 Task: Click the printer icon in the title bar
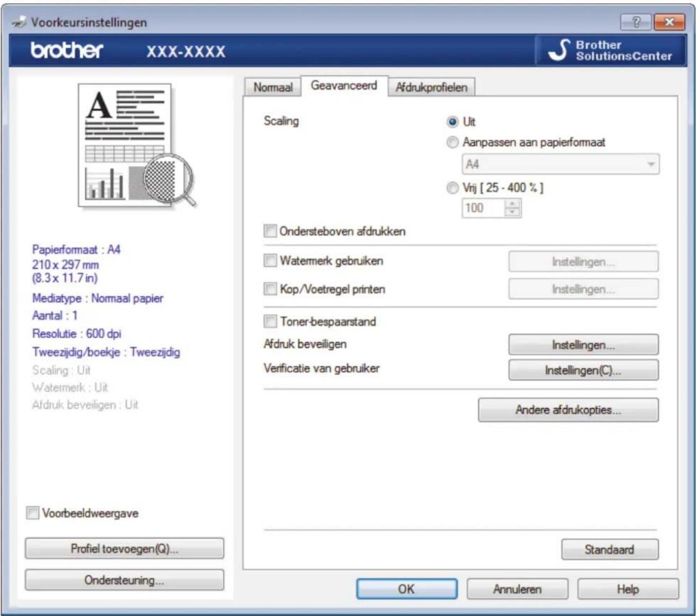(x=20, y=22)
